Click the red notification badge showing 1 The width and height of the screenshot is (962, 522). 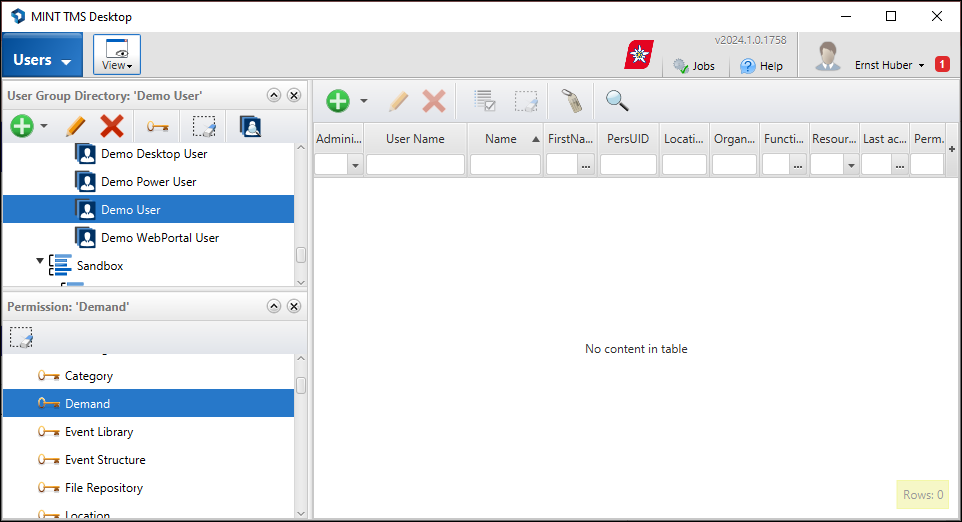(942, 64)
